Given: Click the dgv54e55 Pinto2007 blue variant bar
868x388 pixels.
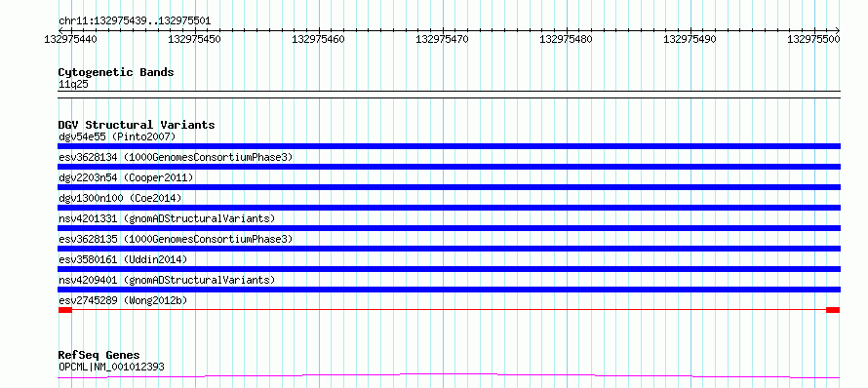Looking at the screenshot, I should coord(449,146).
